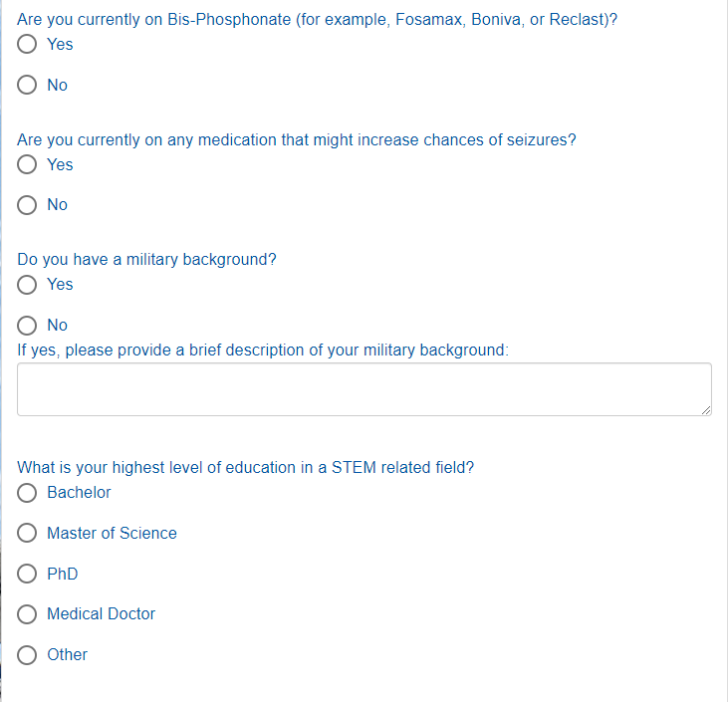Focus the military background description text box
Screen dimensions: 728x702
(x=364, y=389)
